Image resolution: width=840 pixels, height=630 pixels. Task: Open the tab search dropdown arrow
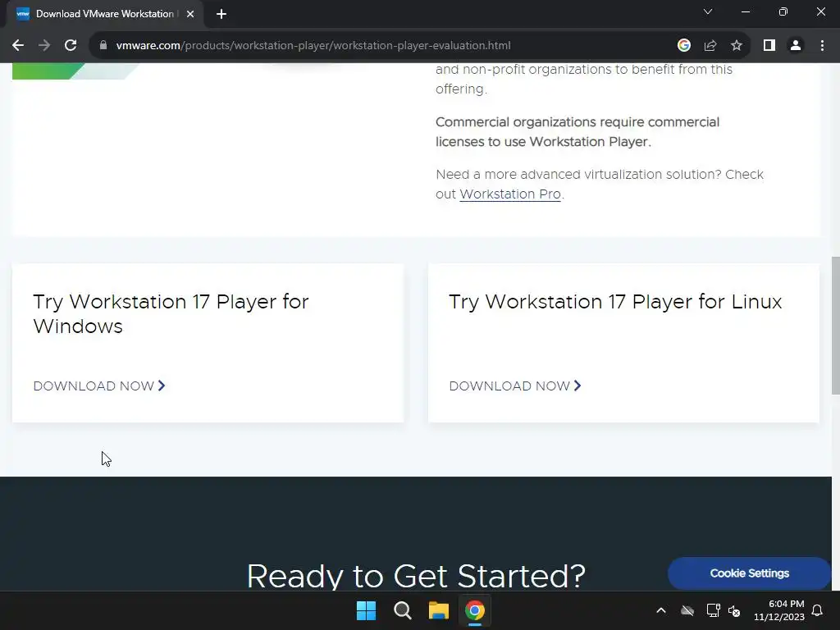click(x=708, y=11)
